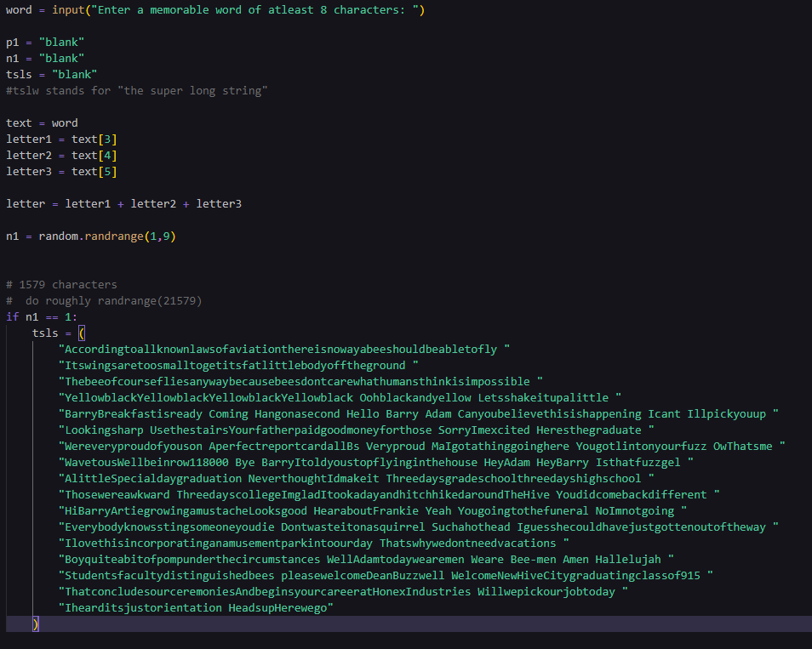The height and width of the screenshot is (649, 812).
Task: Click the tsls variable name
Action: click(18, 73)
